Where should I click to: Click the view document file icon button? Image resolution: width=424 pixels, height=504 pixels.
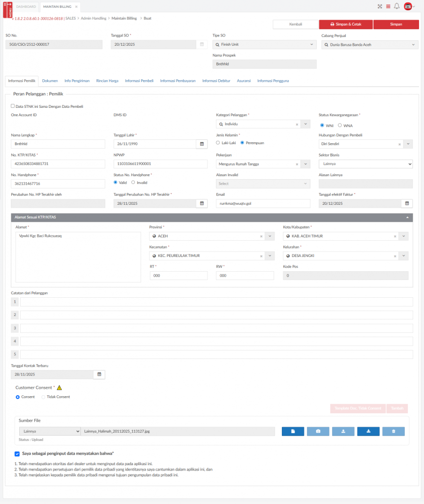pyautogui.click(x=293, y=431)
